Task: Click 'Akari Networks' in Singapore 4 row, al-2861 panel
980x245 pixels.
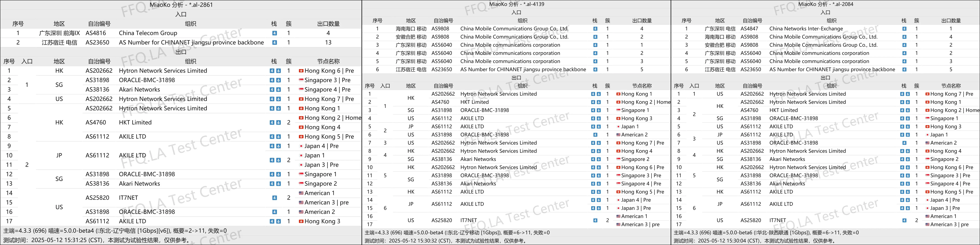Action: click(x=139, y=90)
